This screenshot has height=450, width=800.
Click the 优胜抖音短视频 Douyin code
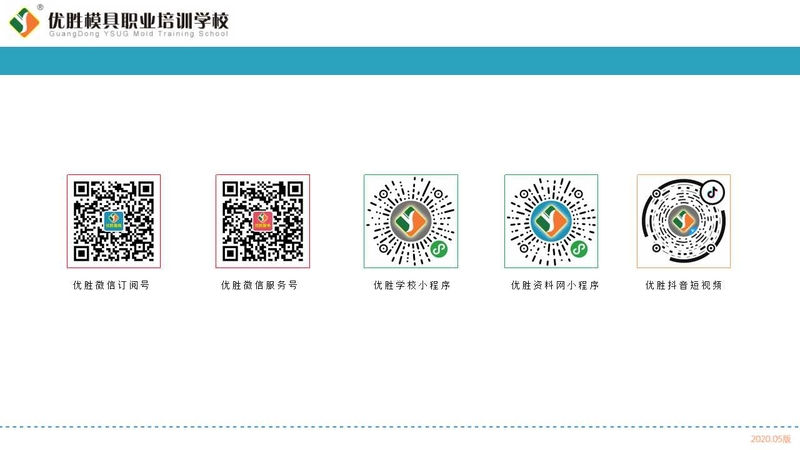pyautogui.click(x=684, y=221)
